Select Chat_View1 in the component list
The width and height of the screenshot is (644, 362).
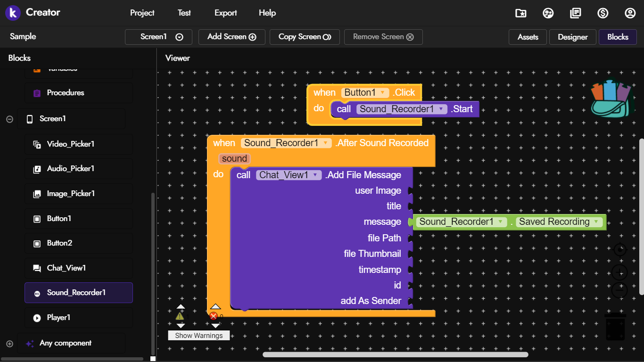tap(66, 268)
